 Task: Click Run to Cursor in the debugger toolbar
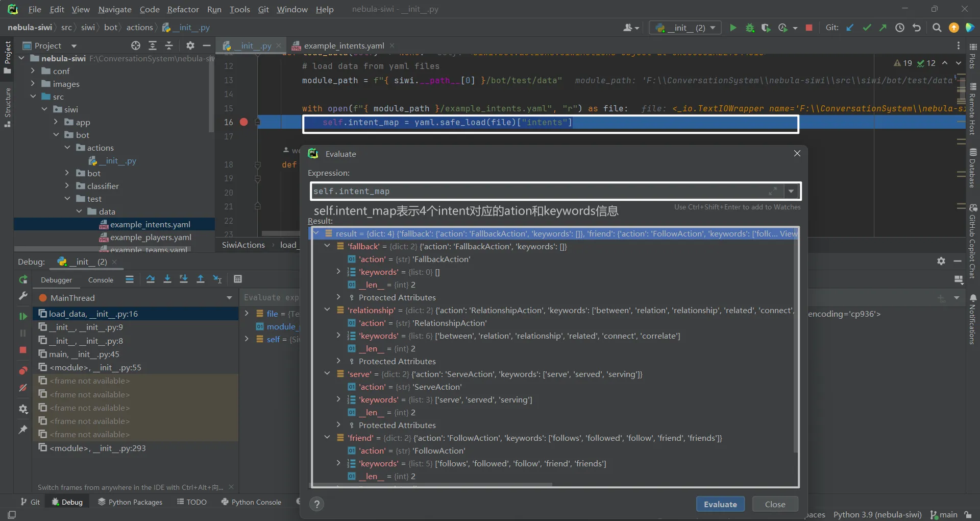pyautogui.click(x=217, y=279)
